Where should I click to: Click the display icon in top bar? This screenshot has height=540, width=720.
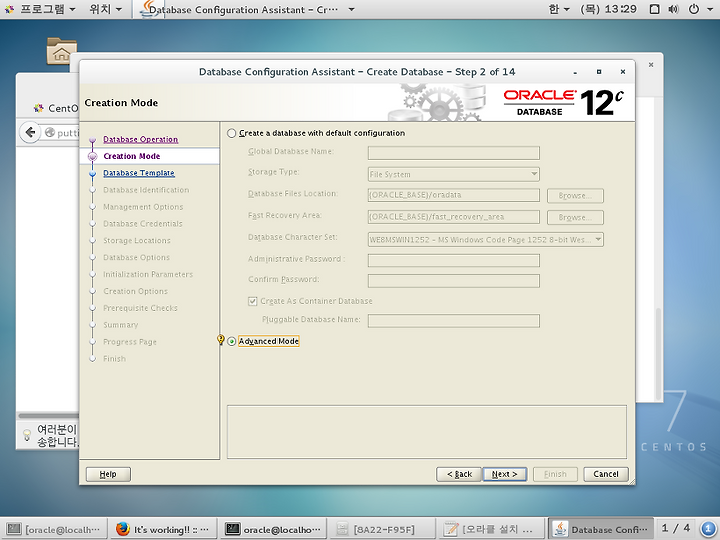tap(655, 9)
